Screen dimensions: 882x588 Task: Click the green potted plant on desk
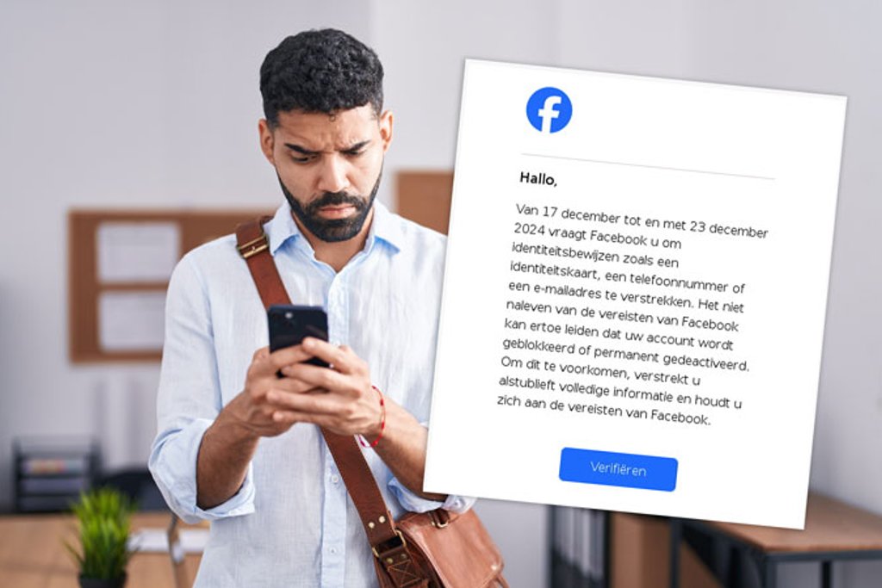pos(102,537)
